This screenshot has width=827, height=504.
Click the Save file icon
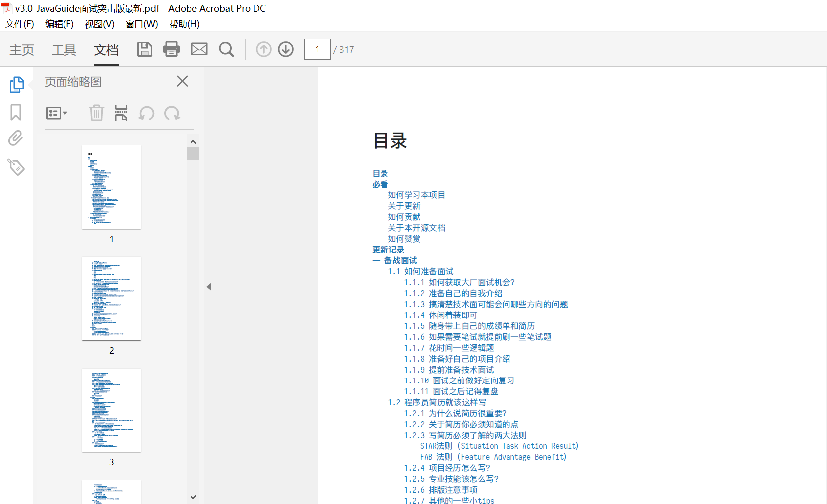(144, 49)
